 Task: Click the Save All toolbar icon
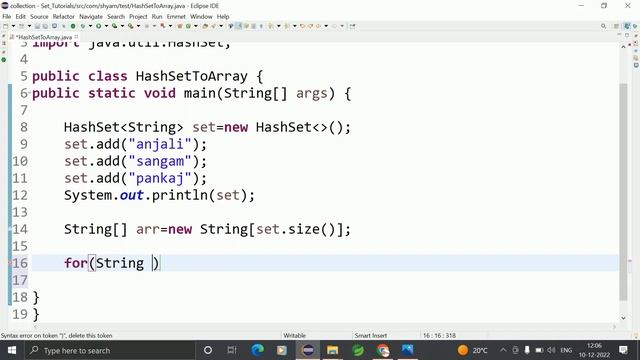(x=45, y=26)
